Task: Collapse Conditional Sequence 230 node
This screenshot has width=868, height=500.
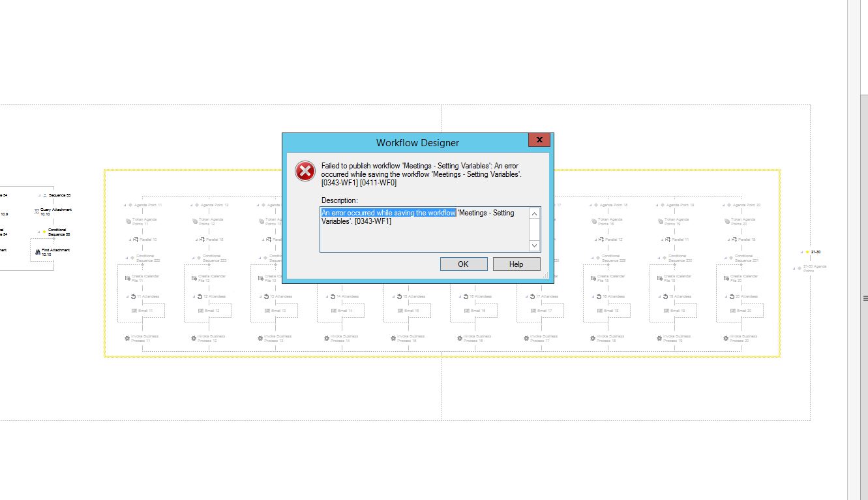Action: coord(659,258)
